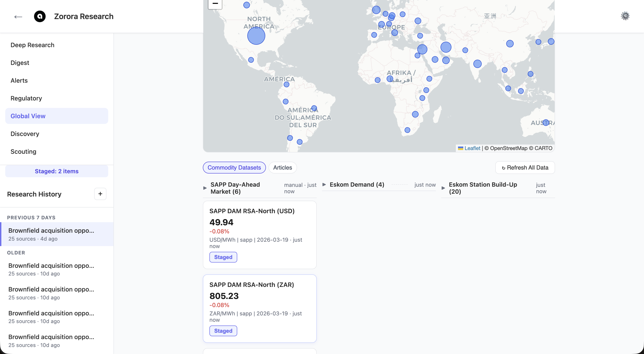The height and width of the screenshot is (354, 644).
Task: Expand the SAPP Day-Ahead Market dataset group
Action: click(205, 188)
